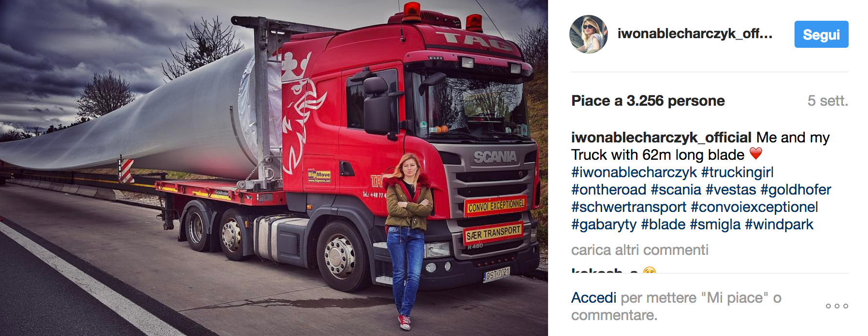Image resolution: width=868 pixels, height=336 pixels.
Task: Click the truck photo post image
Action: point(274,168)
